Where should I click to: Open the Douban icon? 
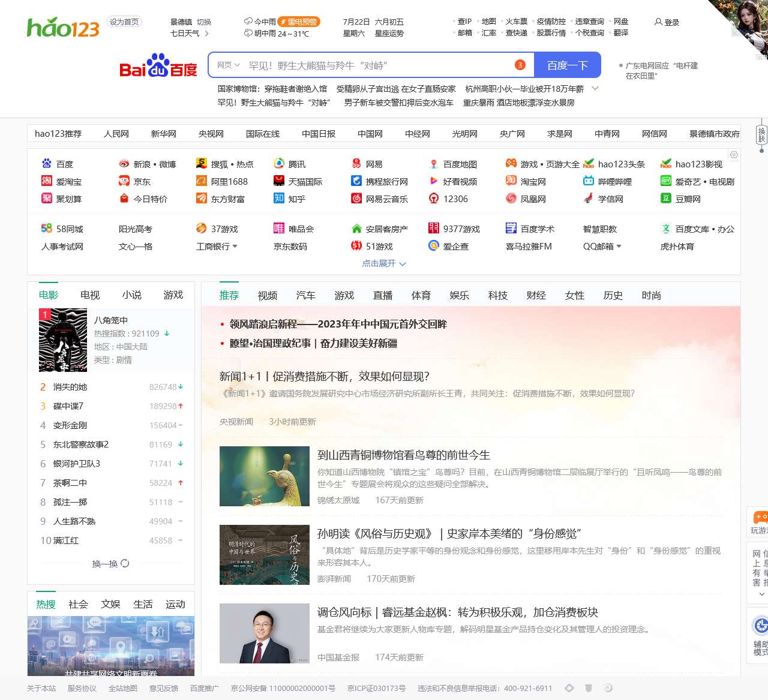click(666, 199)
